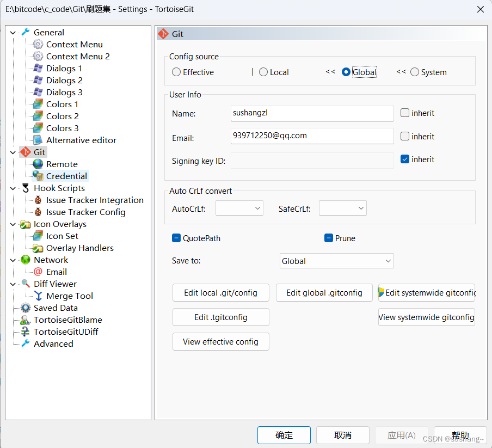Select the Local config source radio button

263,72
